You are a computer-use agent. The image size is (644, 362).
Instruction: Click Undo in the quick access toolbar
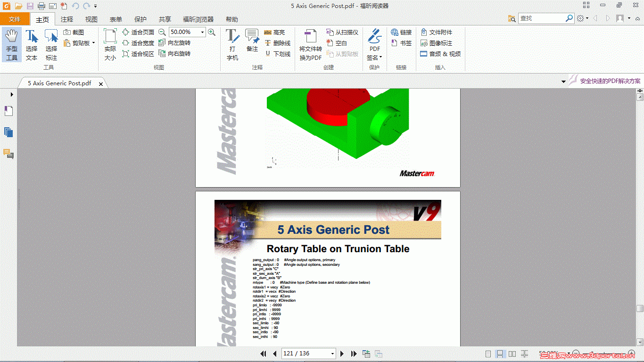coord(75,6)
